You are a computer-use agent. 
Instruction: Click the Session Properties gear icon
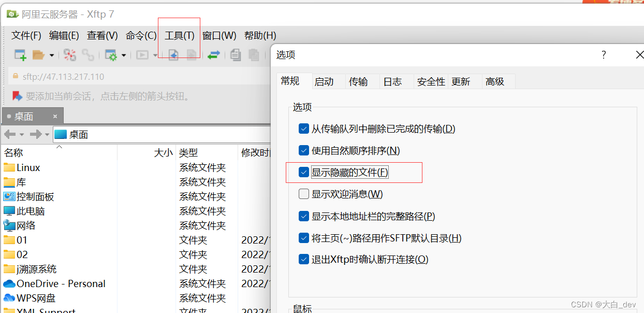pyautogui.click(x=111, y=55)
